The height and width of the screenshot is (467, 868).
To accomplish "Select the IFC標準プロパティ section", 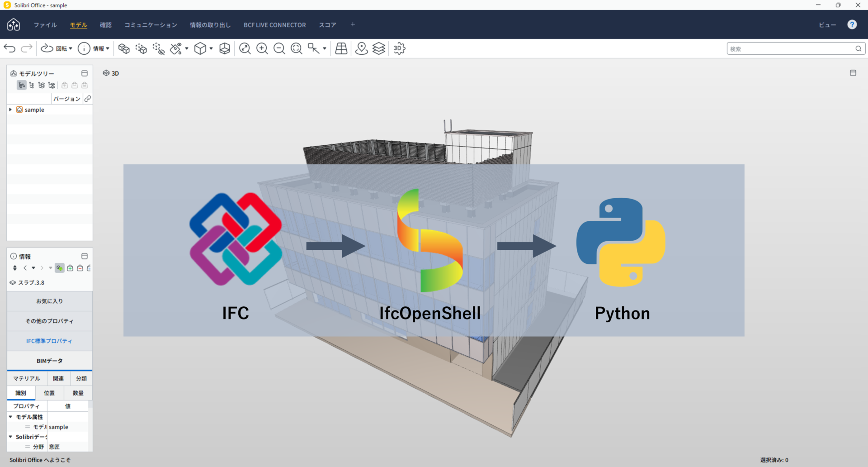I will (49, 341).
